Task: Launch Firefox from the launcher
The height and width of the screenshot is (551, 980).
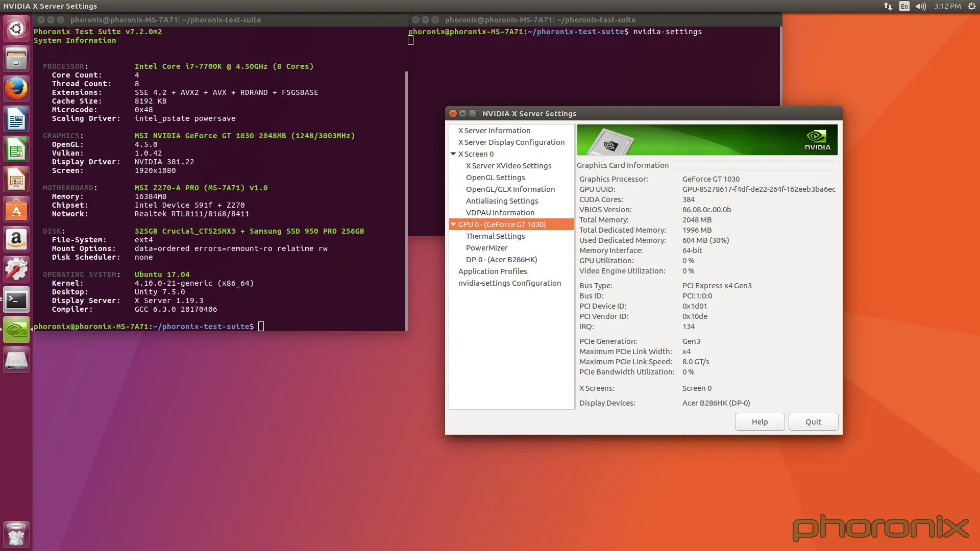Action: [16, 89]
